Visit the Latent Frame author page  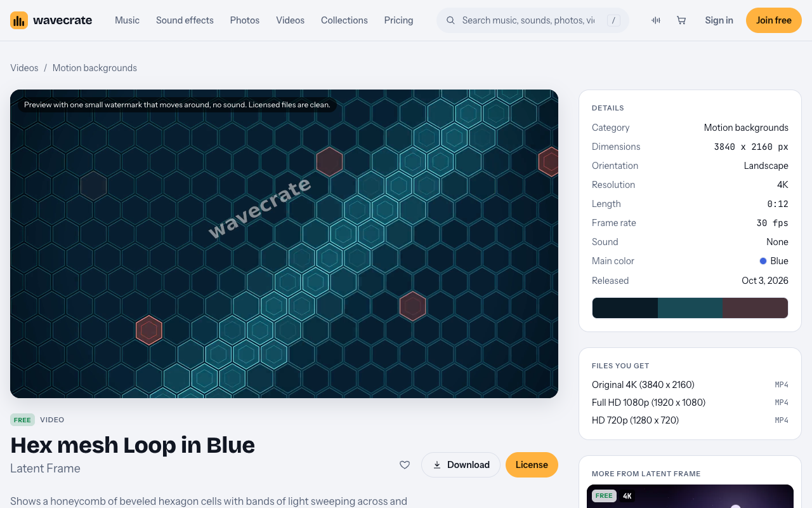45,469
